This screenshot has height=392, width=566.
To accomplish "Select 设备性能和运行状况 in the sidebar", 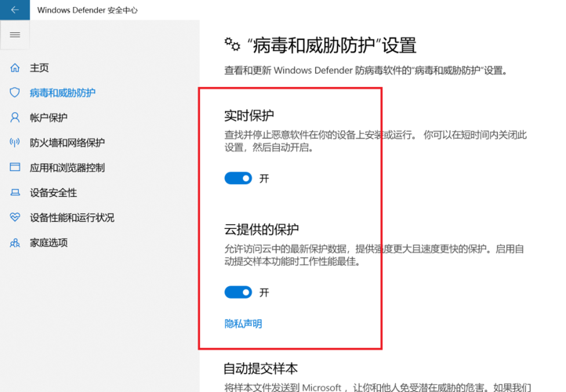I will pos(72,218).
